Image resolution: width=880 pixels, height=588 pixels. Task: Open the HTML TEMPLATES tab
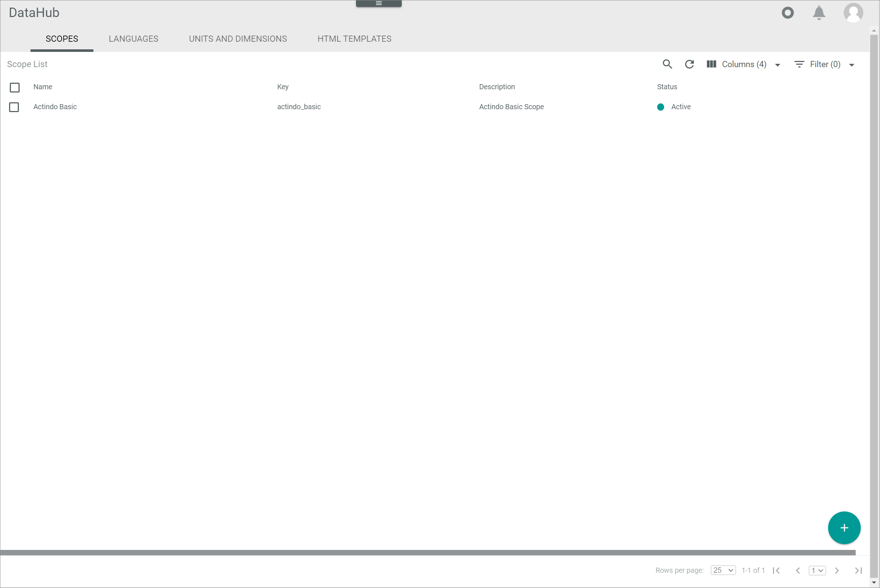[x=355, y=38]
